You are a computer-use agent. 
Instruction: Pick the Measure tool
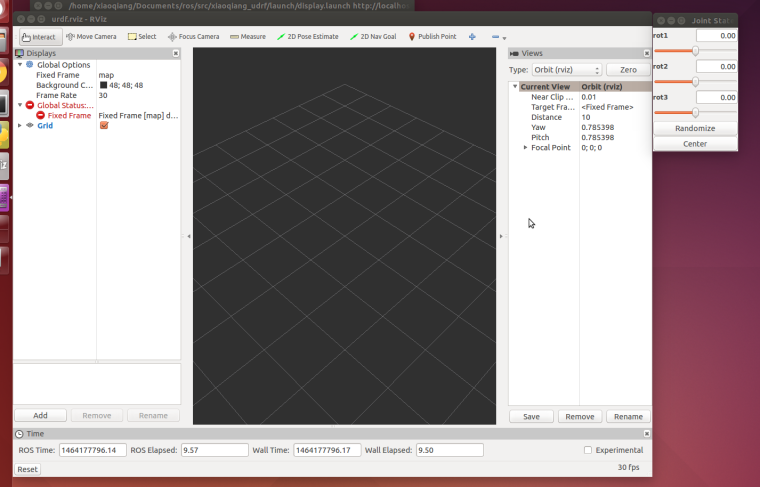click(x=248, y=37)
